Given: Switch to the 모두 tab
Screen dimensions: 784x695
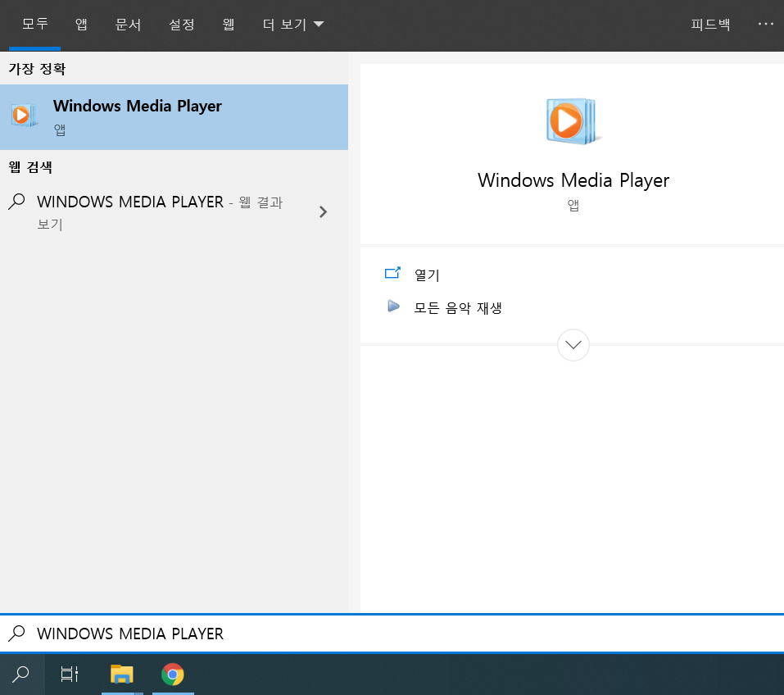Looking at the screenshot, I should pos(35,24).
